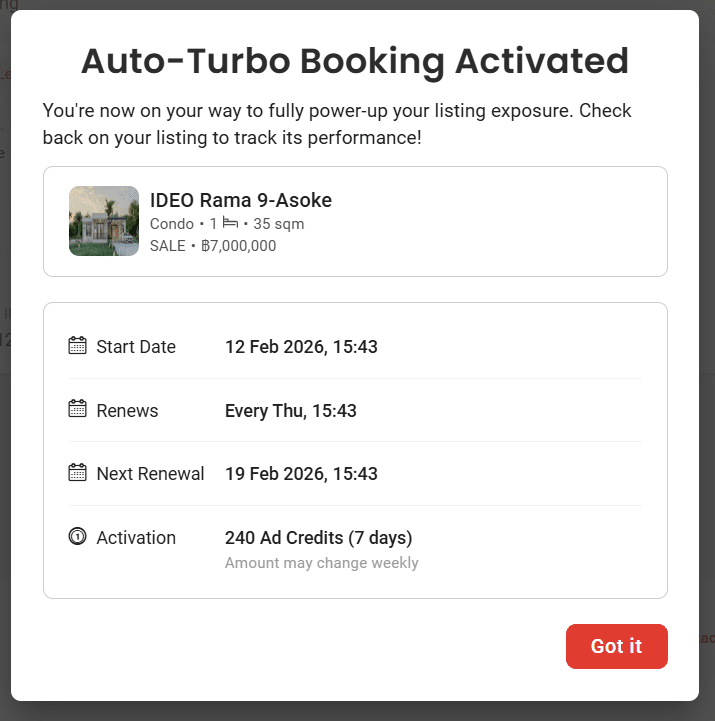
Task: Click the Renews label
Action: (x=127, y=410)
